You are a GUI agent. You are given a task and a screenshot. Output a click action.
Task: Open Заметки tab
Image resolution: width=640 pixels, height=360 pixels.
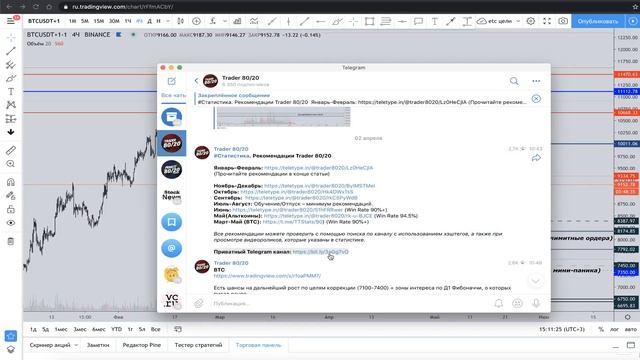tap(98, 345)
